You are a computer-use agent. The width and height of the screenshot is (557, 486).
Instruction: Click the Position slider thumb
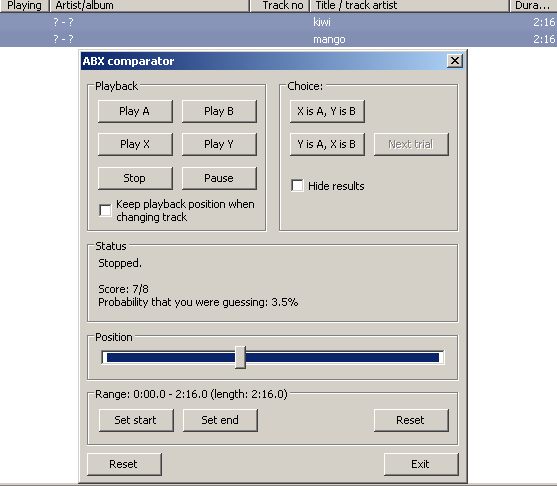point(240,357)
